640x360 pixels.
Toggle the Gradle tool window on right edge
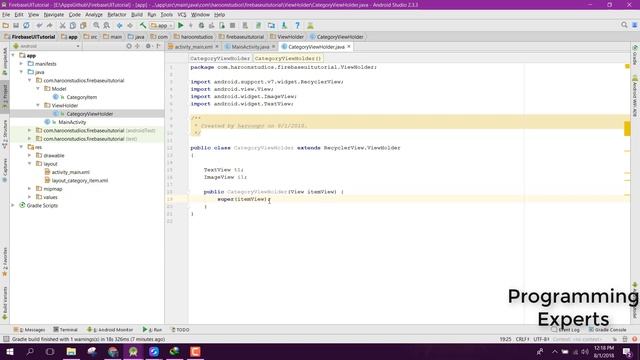pos(635,55)
